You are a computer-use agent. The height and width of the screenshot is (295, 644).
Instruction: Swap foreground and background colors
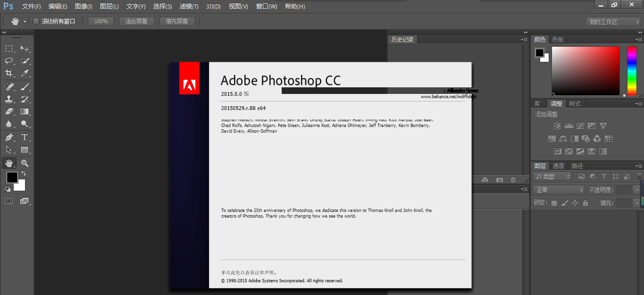24,174
